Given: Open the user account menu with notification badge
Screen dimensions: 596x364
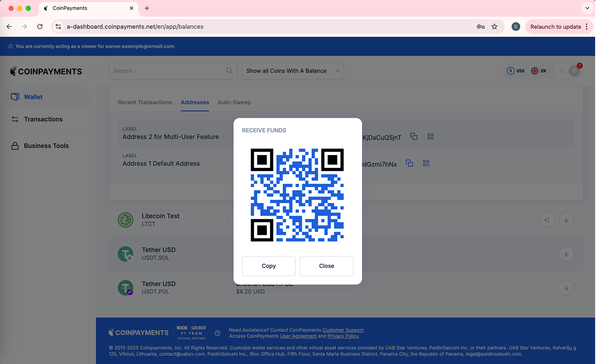Looking at the screenshot, I should 574,71.
